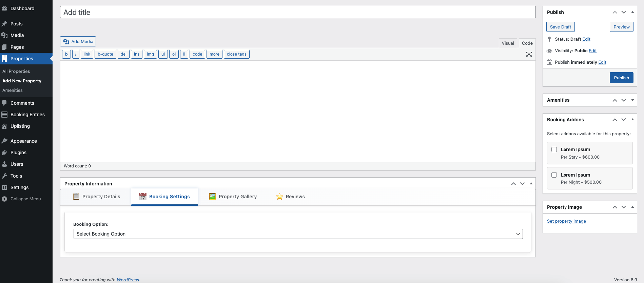Switch to the Code editor tab
Viewport: 644px width, 283px height.
pos(527,43)
